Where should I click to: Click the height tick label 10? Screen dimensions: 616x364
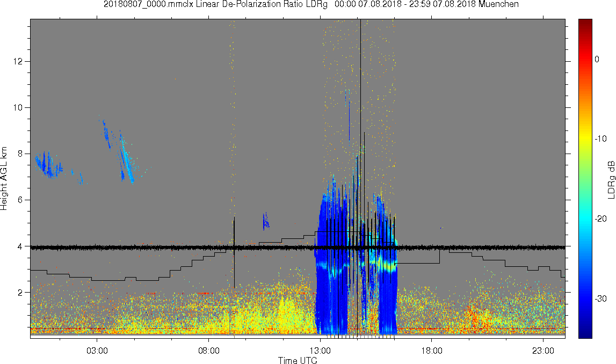[19, 107]
